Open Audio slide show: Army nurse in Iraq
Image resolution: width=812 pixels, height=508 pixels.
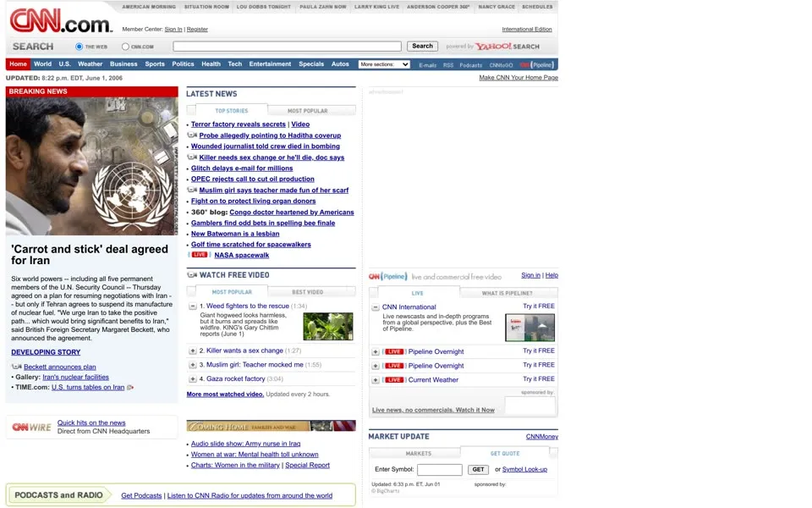245,444
